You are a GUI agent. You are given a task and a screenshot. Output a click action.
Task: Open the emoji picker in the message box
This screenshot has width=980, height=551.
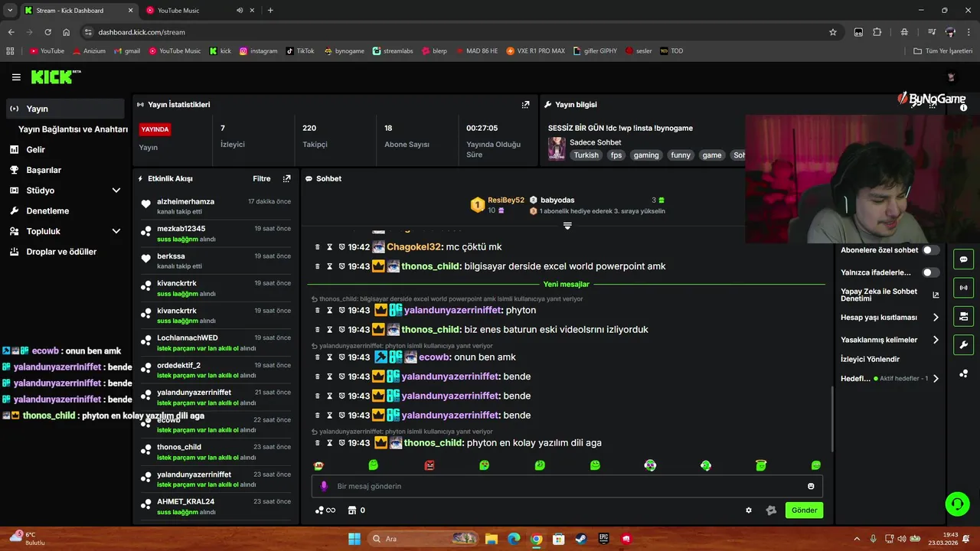point(811,486)
